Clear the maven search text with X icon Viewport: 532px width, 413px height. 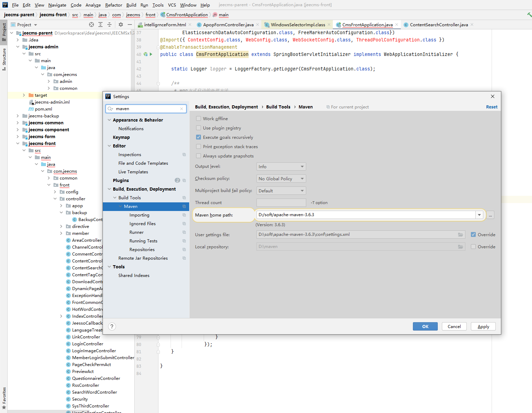pos(182,109)
